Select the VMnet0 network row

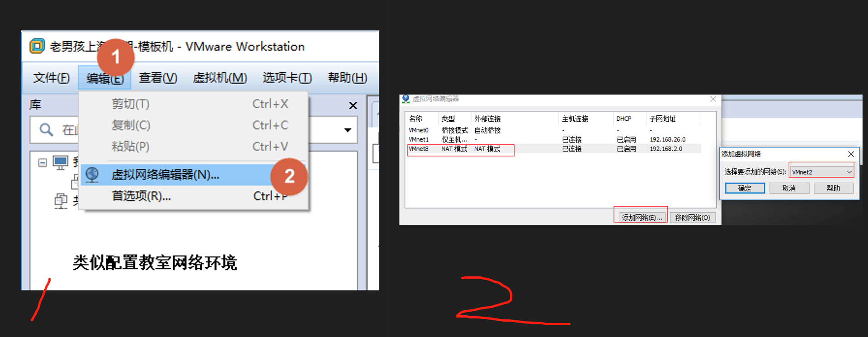point(554,130)
